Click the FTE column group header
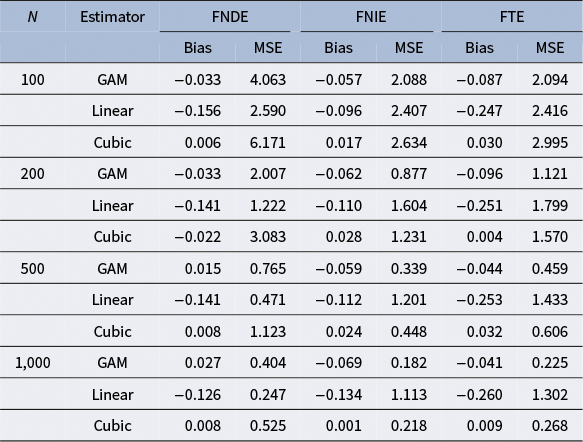The height and width of the screenshot is (442, 583). point(512,17)
